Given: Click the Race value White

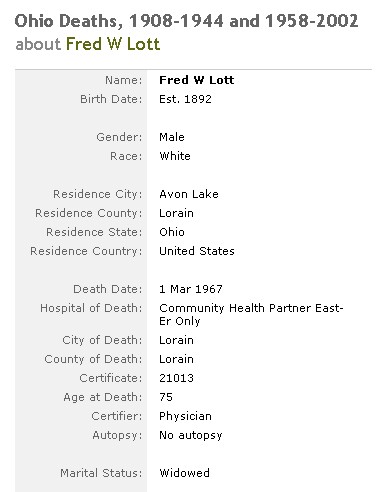Looking at the screenshot, I should pyautogui.click(x=175, y=156).
